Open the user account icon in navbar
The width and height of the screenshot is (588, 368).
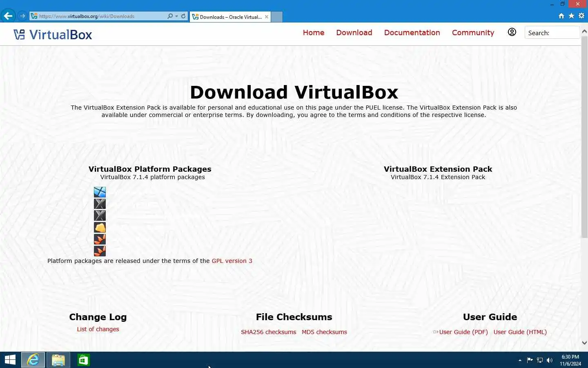[x=512, y=32]
